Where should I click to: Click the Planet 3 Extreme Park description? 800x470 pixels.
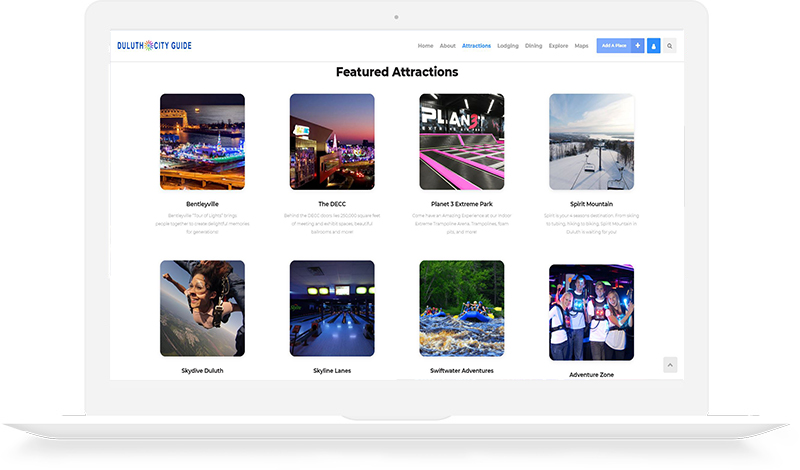tap(462, 224)
